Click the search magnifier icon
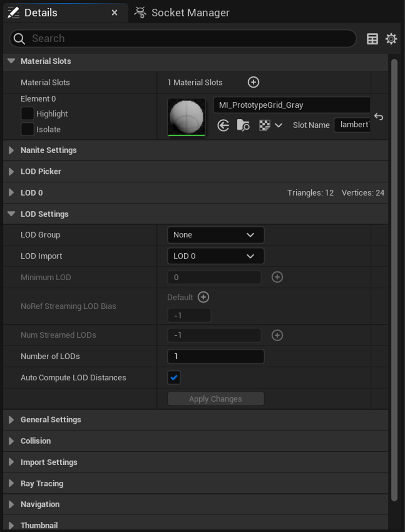The height and width of the screenshot is (532, 405). [x=19, y=38]
